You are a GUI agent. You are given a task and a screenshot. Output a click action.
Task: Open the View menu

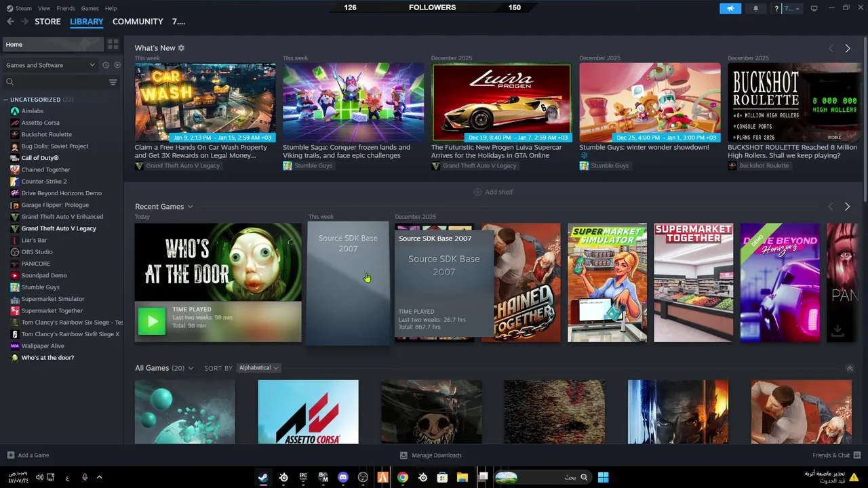coord(44,8)
